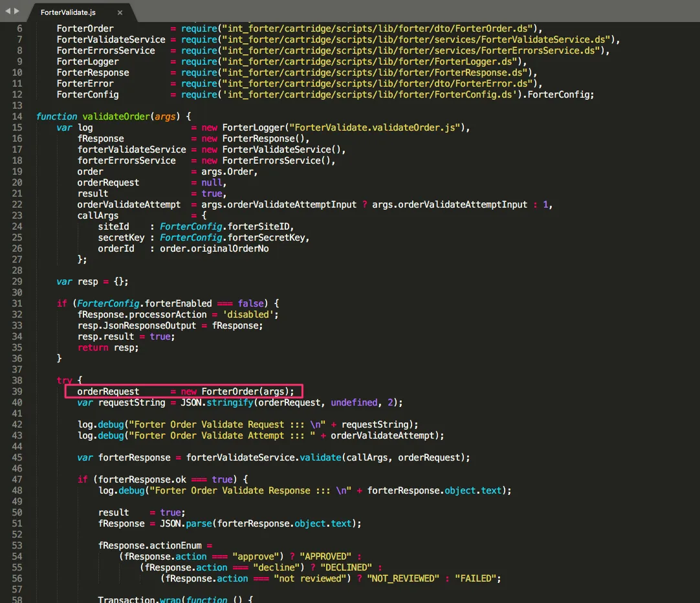Click "forterValidateService.validate" call on line 45
The image size is (700, 603).
pos(264,457)
